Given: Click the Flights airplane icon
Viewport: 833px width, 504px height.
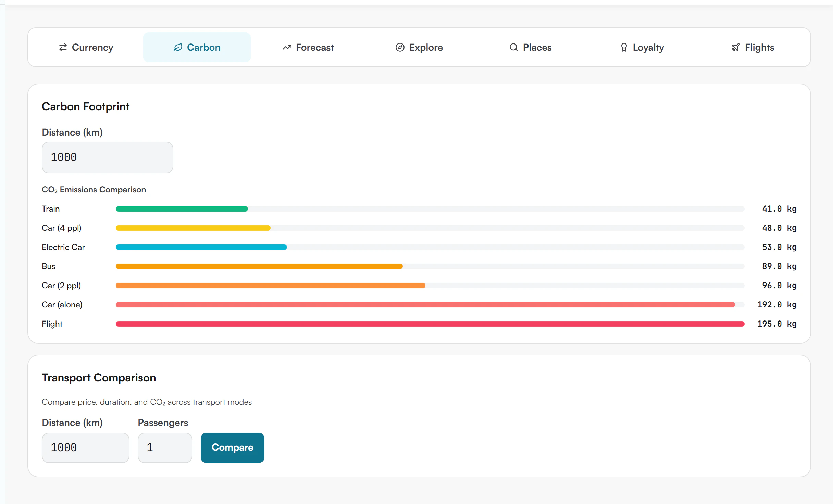Looking at the screenshot, I should click(735, 47).
